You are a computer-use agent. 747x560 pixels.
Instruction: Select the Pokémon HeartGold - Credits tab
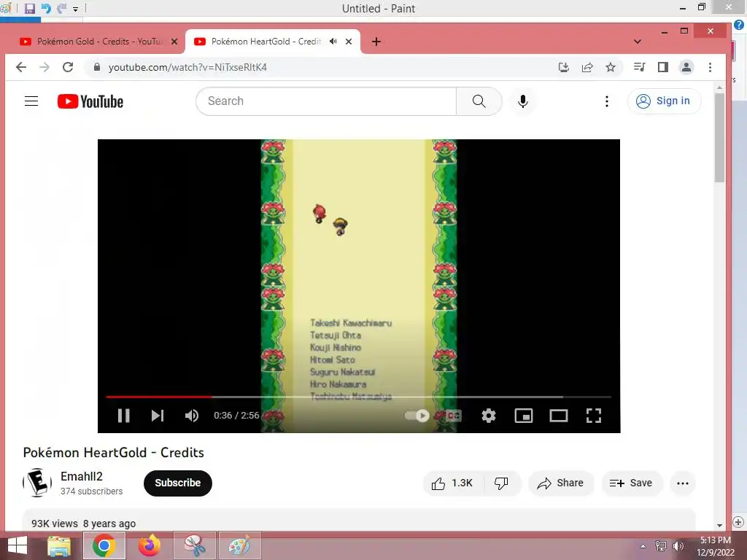pyautogui.click(x=267, y=42)
